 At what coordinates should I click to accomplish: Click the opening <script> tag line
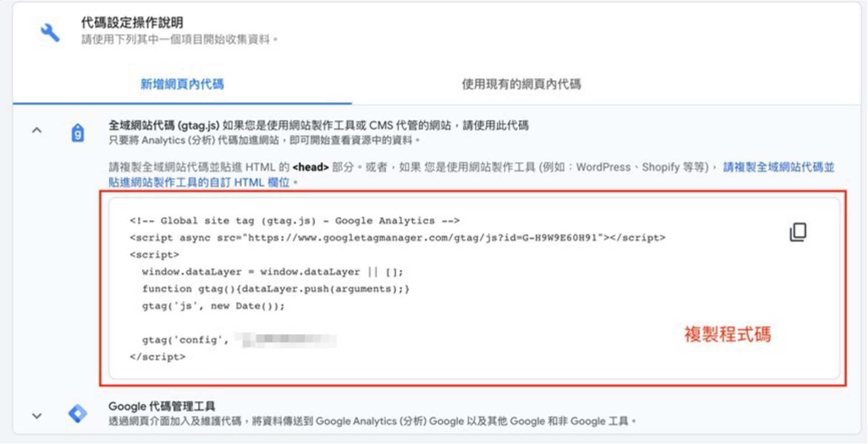point(154,255)
